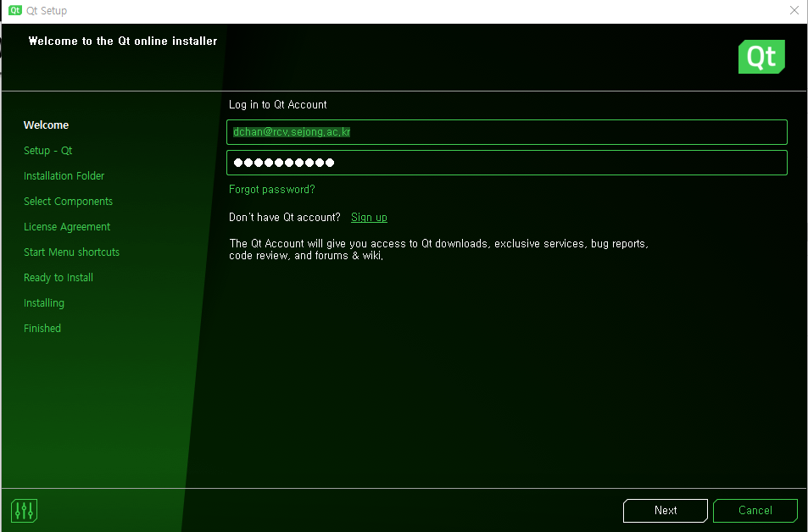Open the Forgot password link
Viewport: 808px width, 532px height.
pyautogui.click(x=271, y=190)
